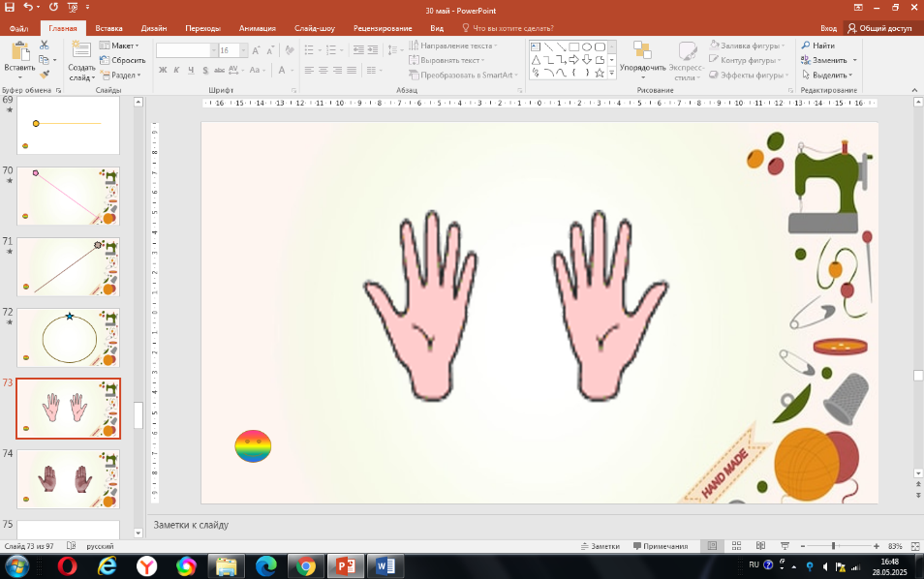Click the Find (Найти) magnifier button

point(817,46)
